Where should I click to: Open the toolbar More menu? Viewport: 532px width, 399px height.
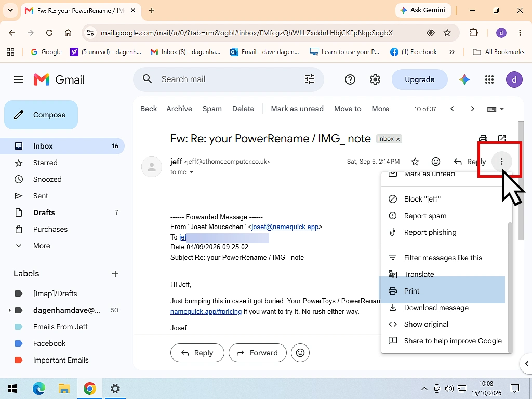[380, 109]
